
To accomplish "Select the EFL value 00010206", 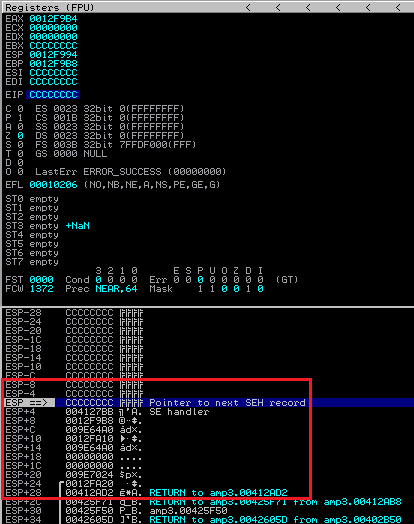I will (x=53, y=185).
